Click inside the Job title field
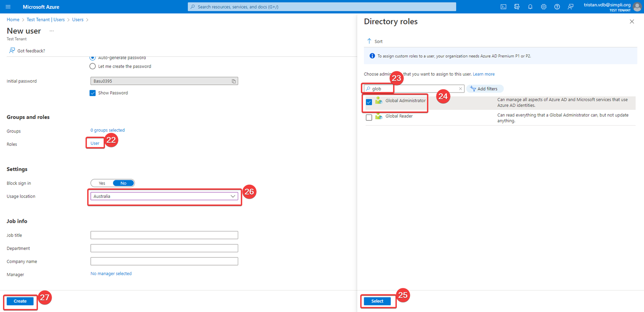 [164, 235]
